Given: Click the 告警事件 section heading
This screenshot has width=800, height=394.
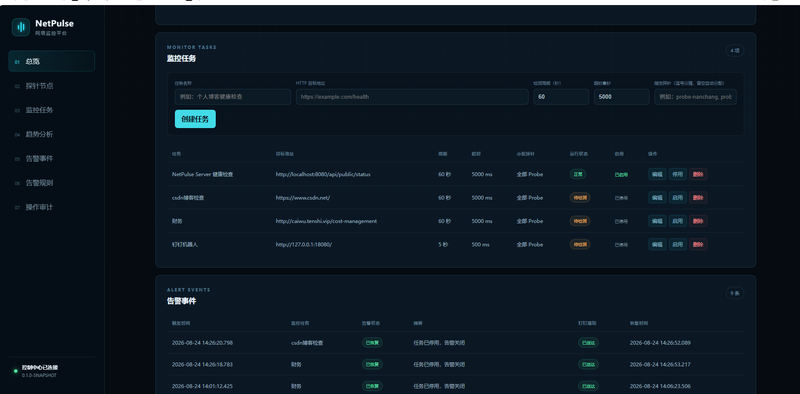Looking at the screenshot, I should [x=181, y=301].
